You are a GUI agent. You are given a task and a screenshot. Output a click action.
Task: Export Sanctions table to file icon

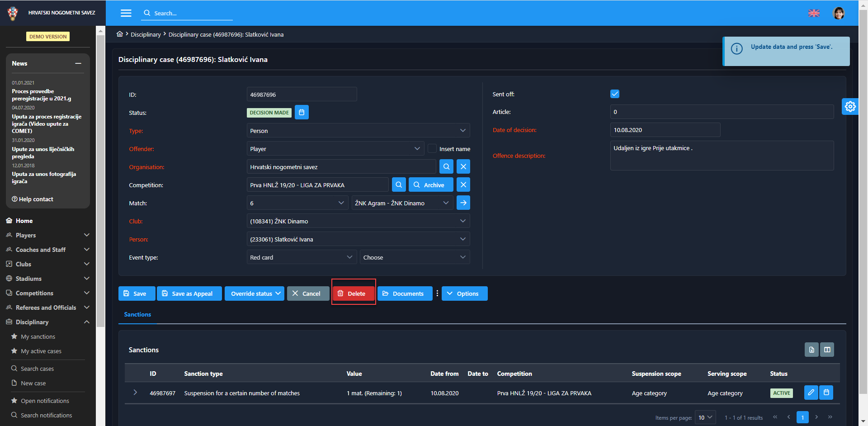click(811, 350)
